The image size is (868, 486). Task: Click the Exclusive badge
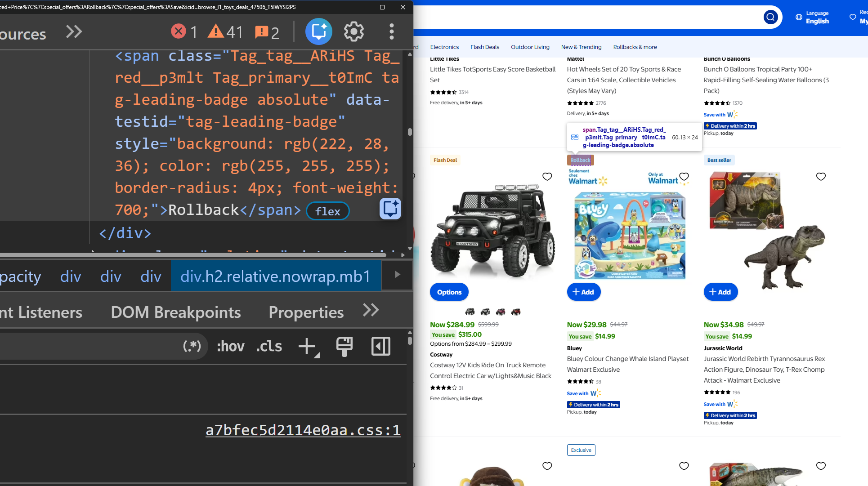(x=581, y=450)
